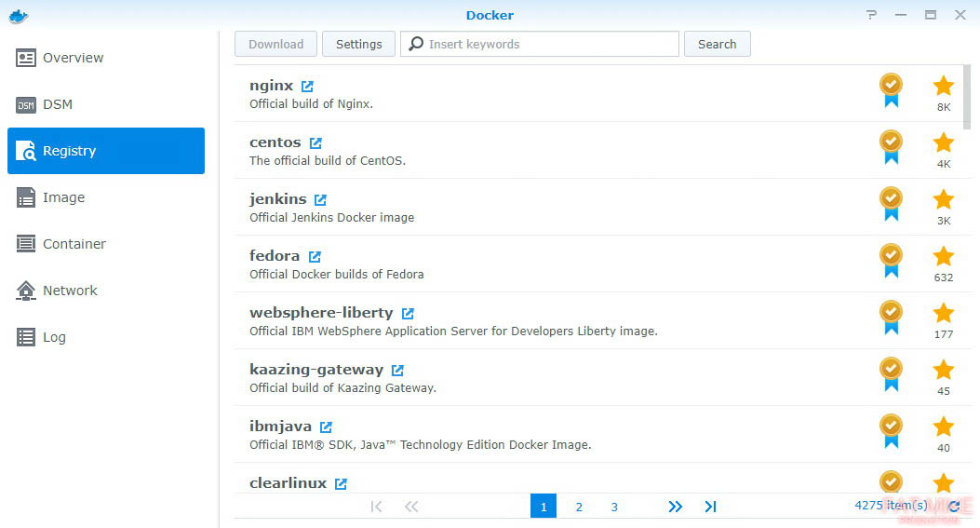
Task: Open centos external link icon
Action: click(315, 143)
